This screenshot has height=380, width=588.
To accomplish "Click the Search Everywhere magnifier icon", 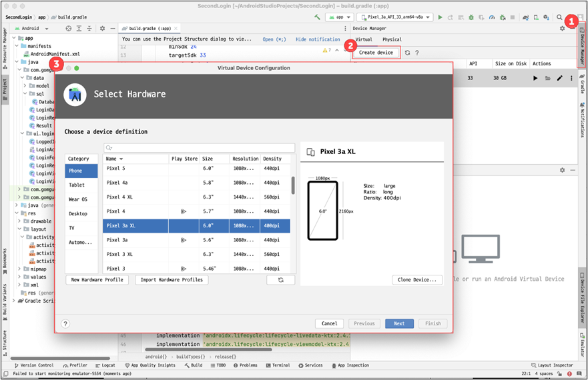I will click(x=559, y=17).
